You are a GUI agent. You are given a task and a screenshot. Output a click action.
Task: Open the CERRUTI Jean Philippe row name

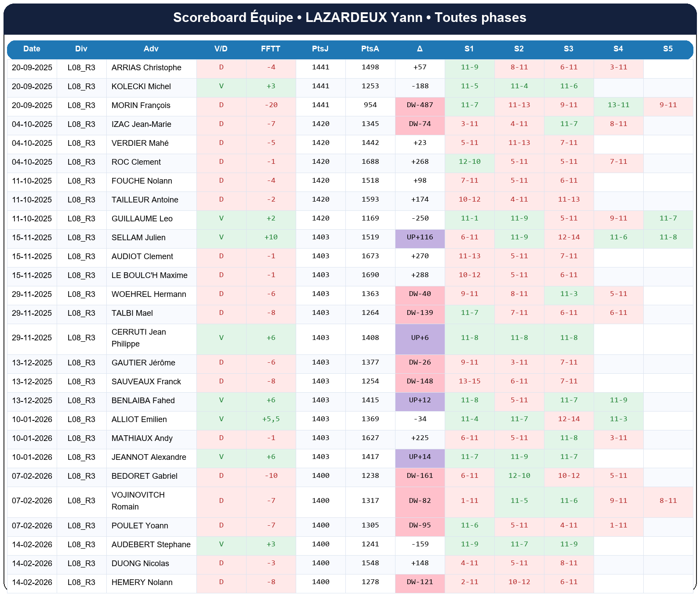139,338
